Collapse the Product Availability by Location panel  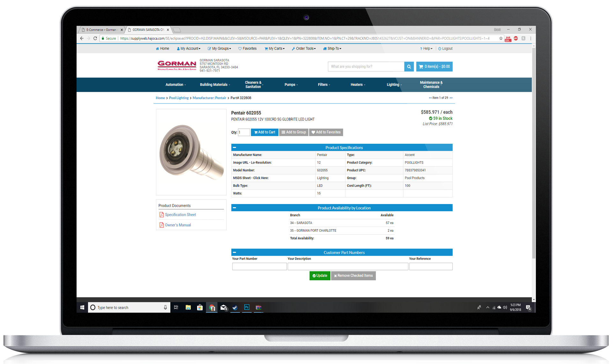(234, 208)
